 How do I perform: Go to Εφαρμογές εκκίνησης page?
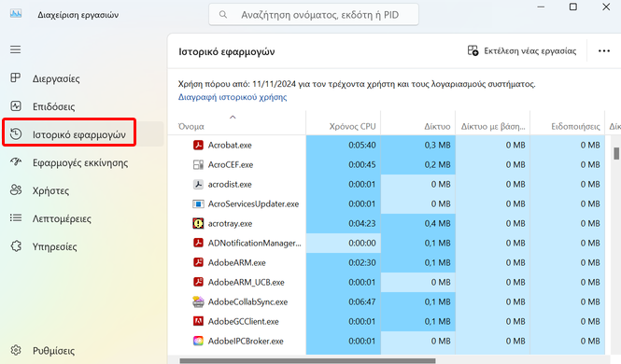pos(80,162)
